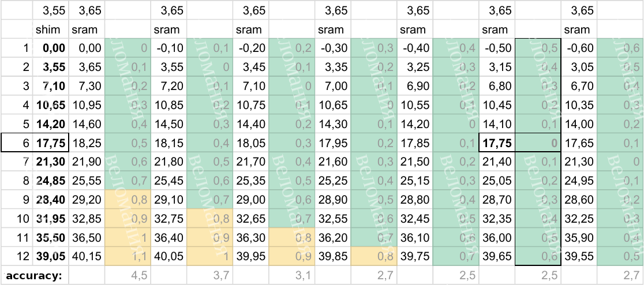Click the yellow cell with value 1,1

128,256
